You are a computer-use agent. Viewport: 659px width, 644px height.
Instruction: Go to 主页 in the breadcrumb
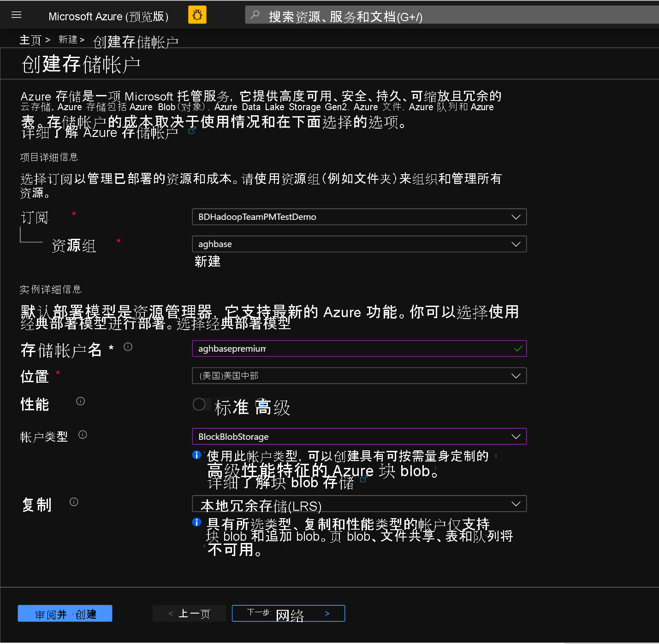click(30, 40)
